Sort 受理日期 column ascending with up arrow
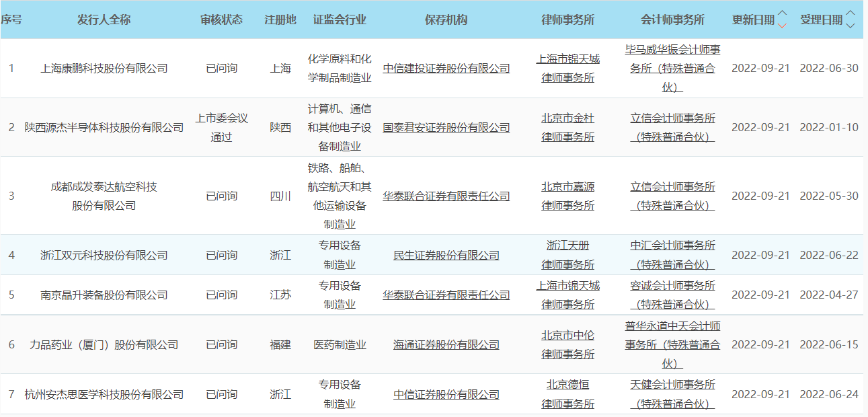 pyautogui.click(x=851, y=13)
